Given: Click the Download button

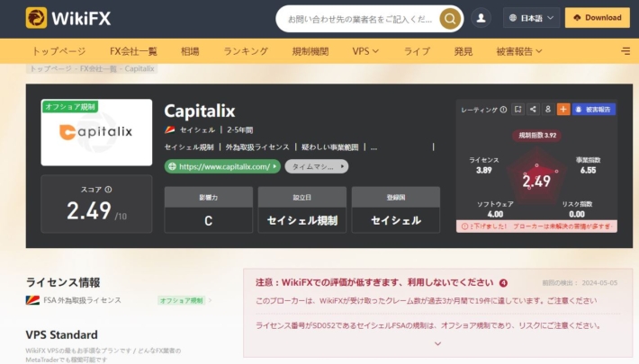Looking at the screenshot, I should tap(597, 18).
